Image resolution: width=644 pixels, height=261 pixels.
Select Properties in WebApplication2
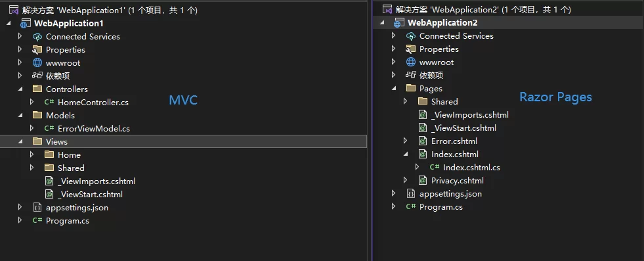pyautogui.click(x=439, y=49)
